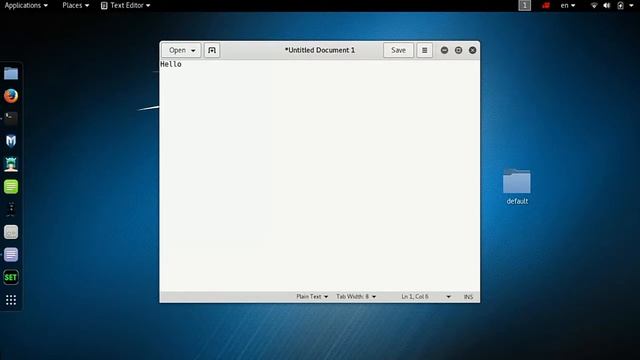The height and width of the screenshot is (360, 640).
Task: Click the new document icon in editor header
Action: pos(212,50)
